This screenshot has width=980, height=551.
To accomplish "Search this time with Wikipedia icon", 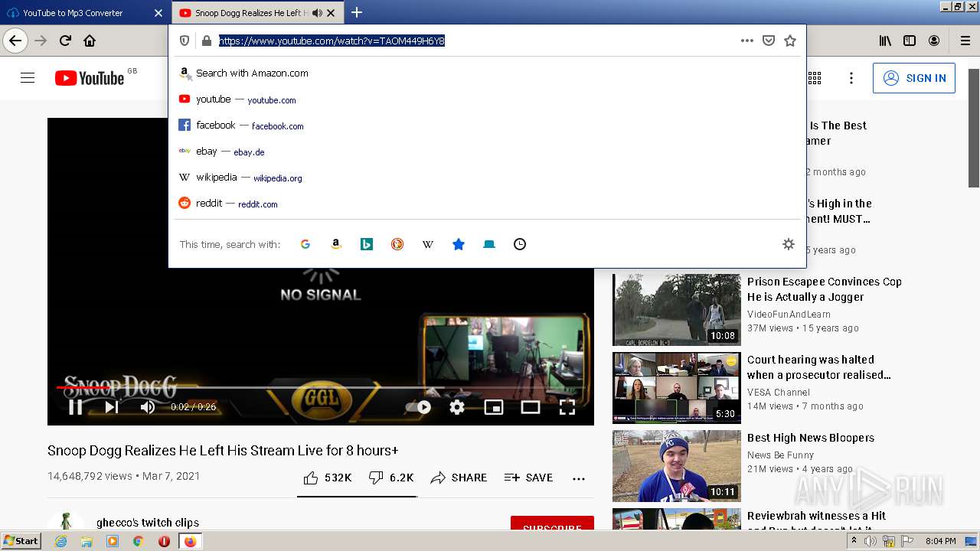I will pyautogui.click(x=428, y=244).
